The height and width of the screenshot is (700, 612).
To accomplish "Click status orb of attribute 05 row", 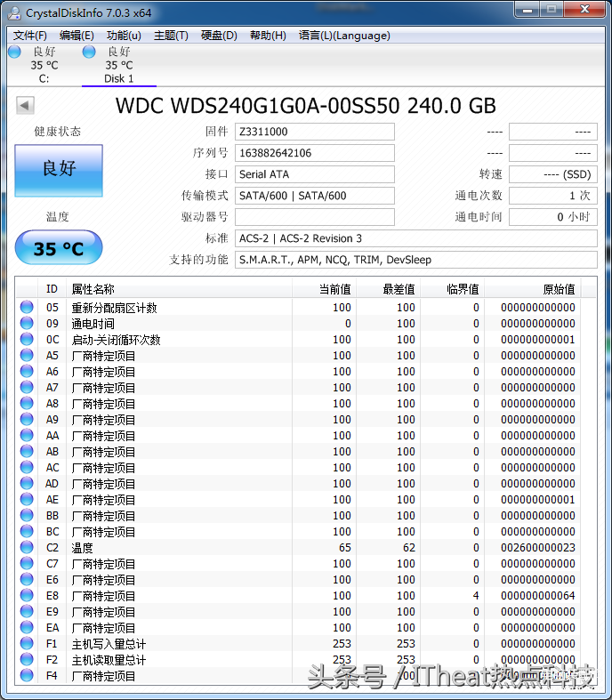I will point(27,307).
